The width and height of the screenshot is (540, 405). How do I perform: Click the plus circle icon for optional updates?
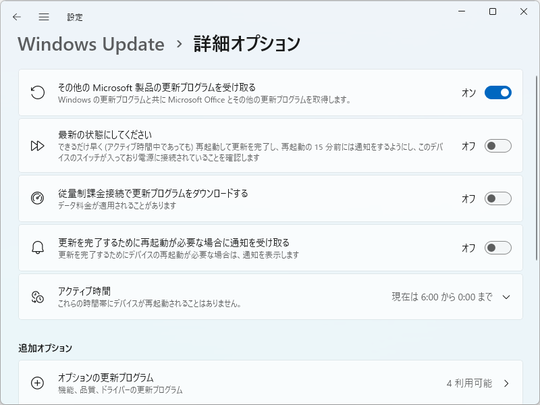coord(38,383)
